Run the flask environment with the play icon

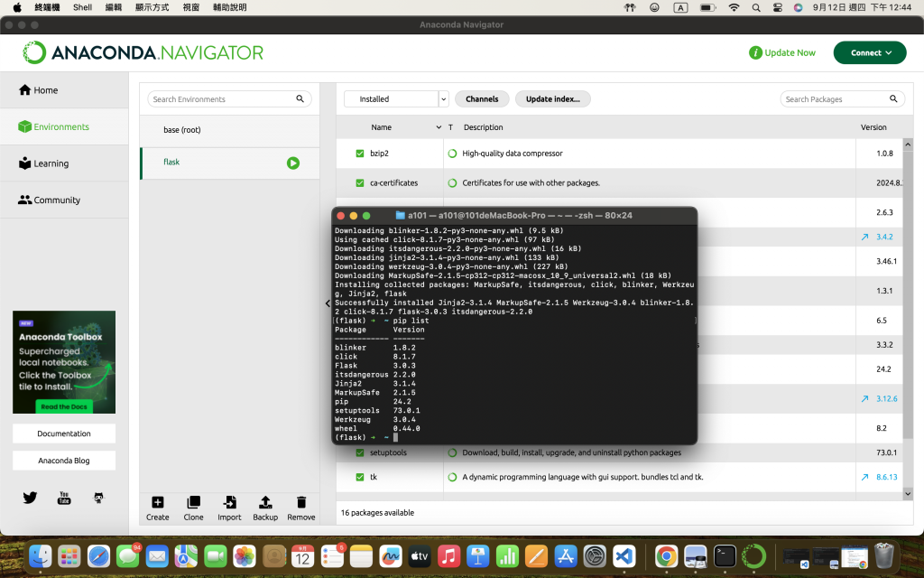[293, 163]
